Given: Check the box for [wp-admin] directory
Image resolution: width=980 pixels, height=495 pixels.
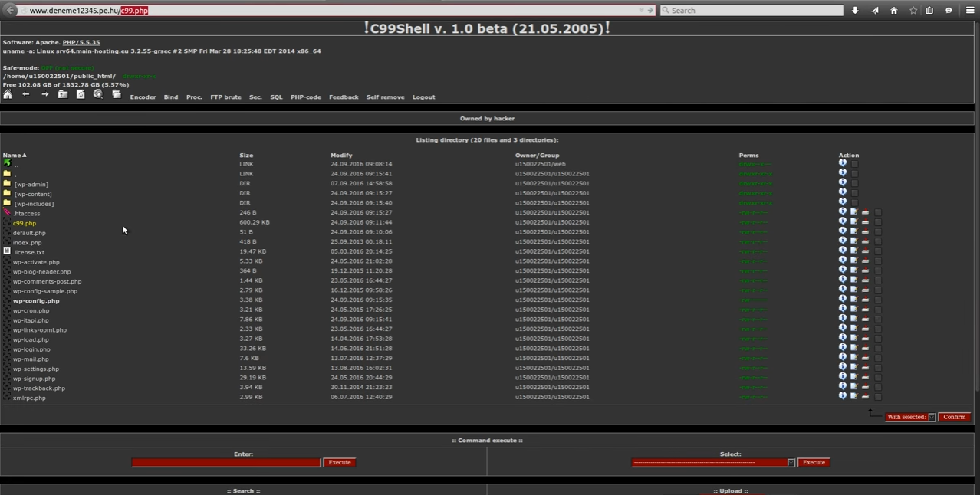Looking at the screenshot, I should (x=854, y=183).
